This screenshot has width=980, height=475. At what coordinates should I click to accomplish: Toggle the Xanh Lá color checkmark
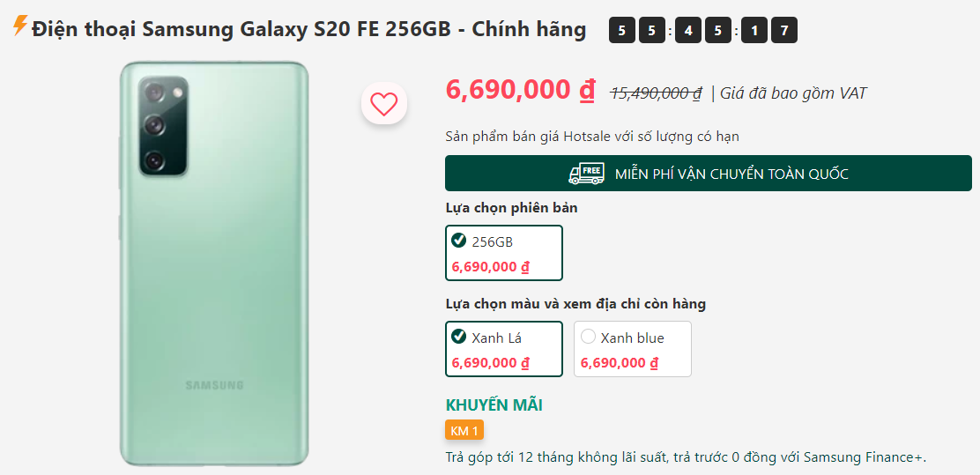pos(459,337)
